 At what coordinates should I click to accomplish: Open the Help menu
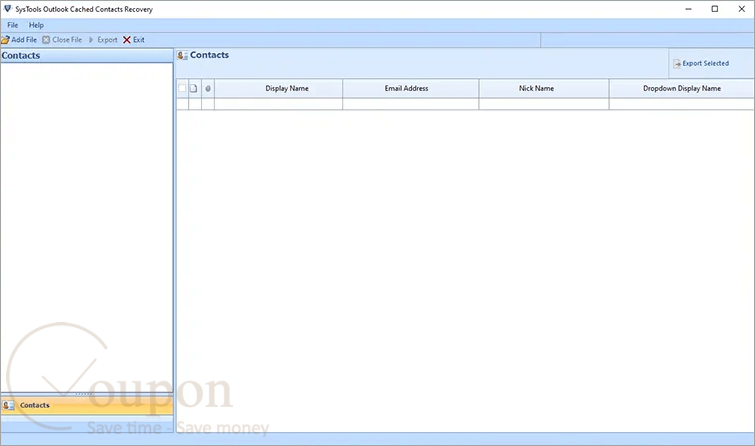click(x=36, y=25)
